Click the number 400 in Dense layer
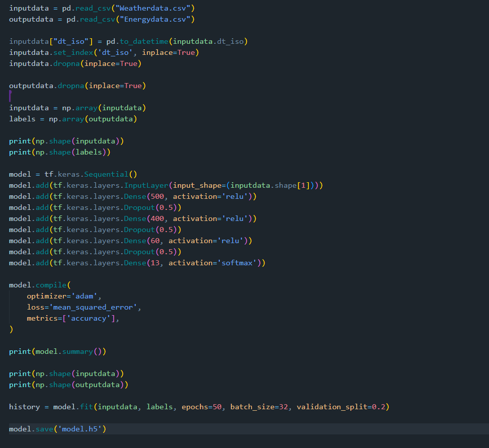This screenshot has height=448, width=489. coord(157,218)
